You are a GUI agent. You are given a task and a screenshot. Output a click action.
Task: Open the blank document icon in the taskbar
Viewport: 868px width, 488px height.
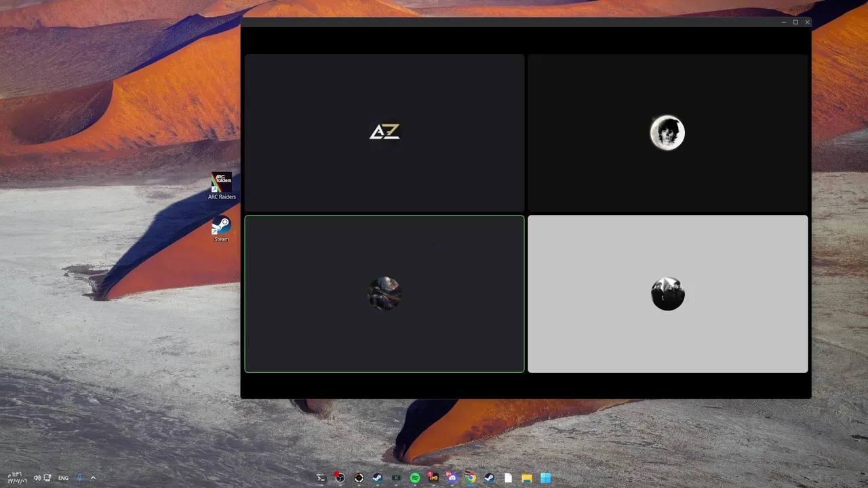tap(508, 478)
